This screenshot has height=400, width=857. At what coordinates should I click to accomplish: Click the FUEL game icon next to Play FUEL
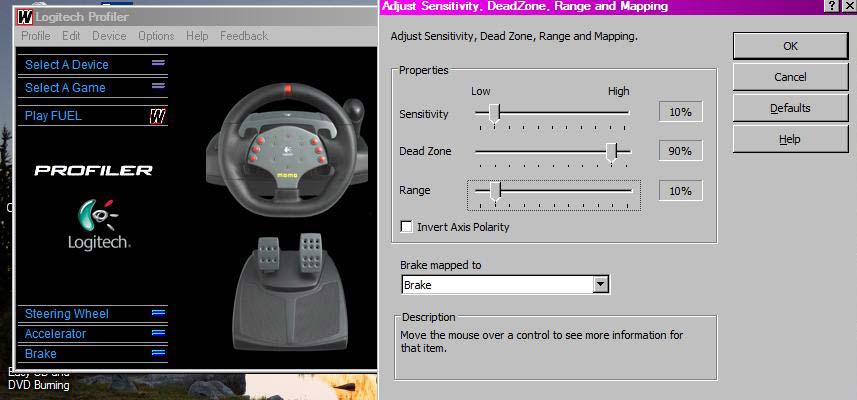(158, 116)
